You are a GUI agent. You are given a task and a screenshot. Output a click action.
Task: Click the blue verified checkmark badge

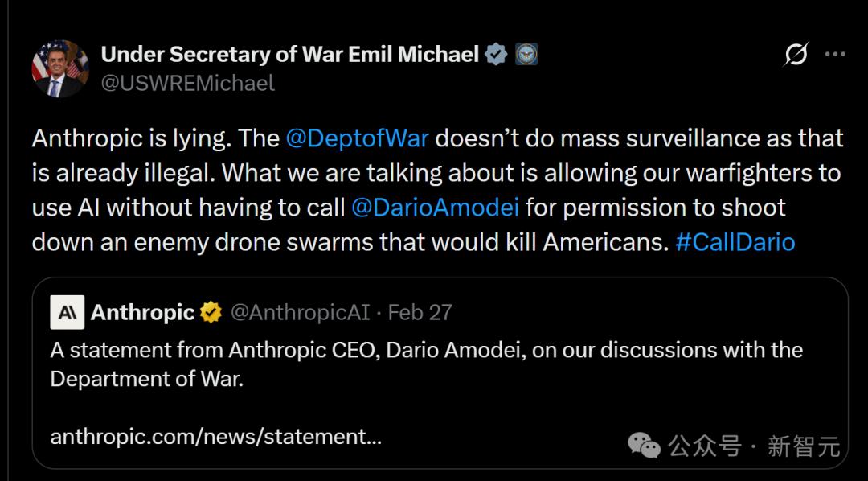[497, 55]
